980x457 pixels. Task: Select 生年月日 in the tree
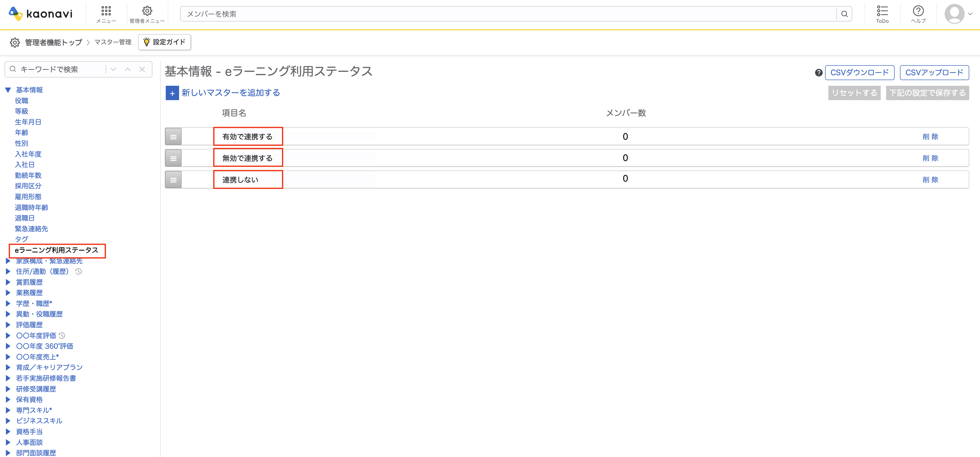(x=28, y=122)
